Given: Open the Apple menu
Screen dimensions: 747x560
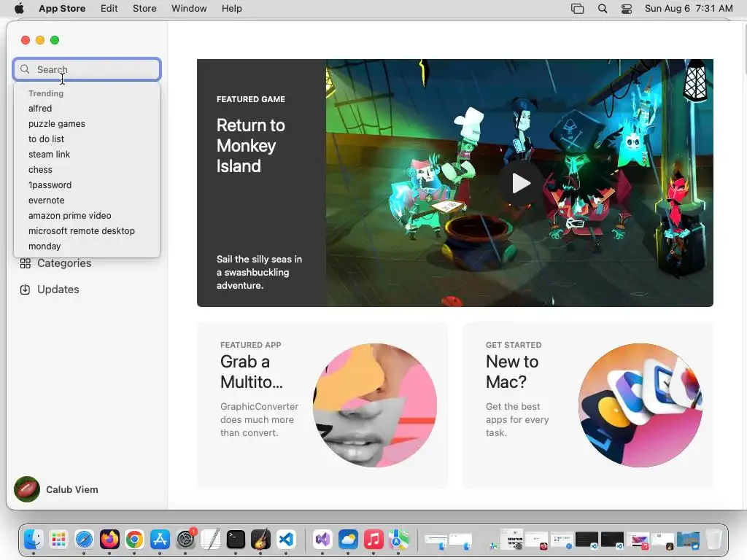Looking at the screenshot, I should (19, 9).
